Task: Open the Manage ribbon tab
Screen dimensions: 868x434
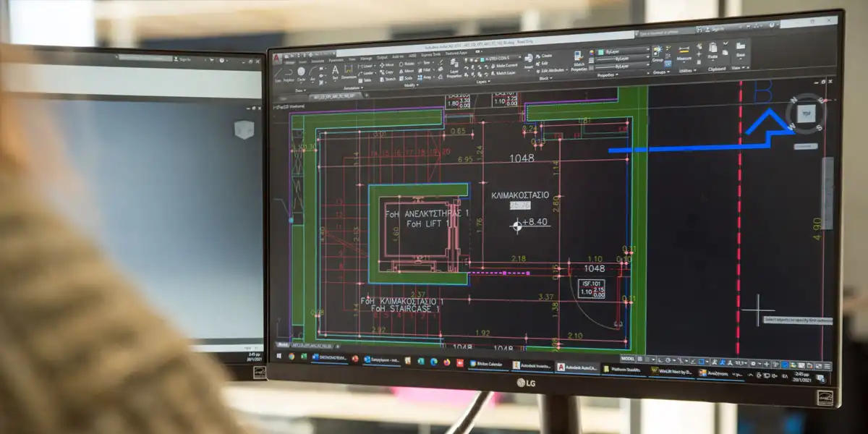Action: click(x=366, y=59)
